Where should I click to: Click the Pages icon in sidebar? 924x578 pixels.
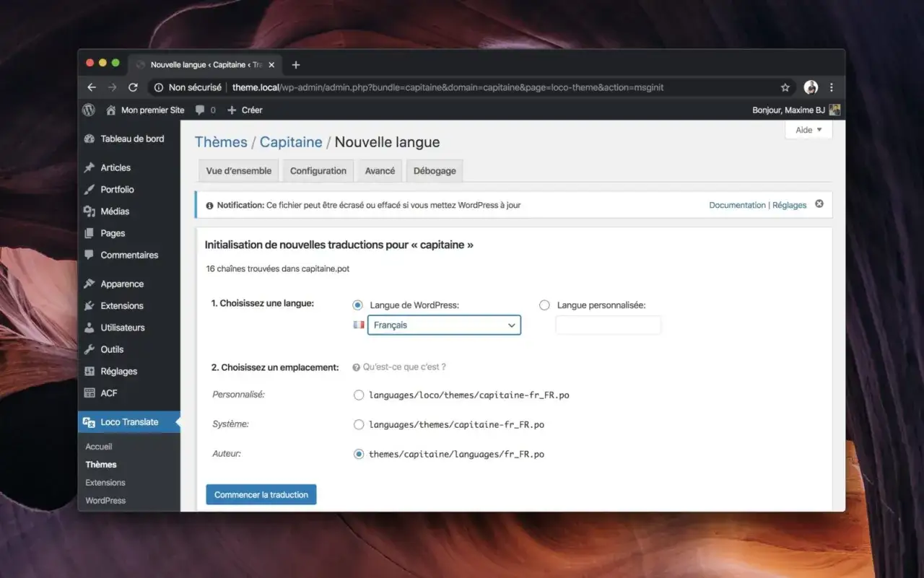(x=90, y=233)
